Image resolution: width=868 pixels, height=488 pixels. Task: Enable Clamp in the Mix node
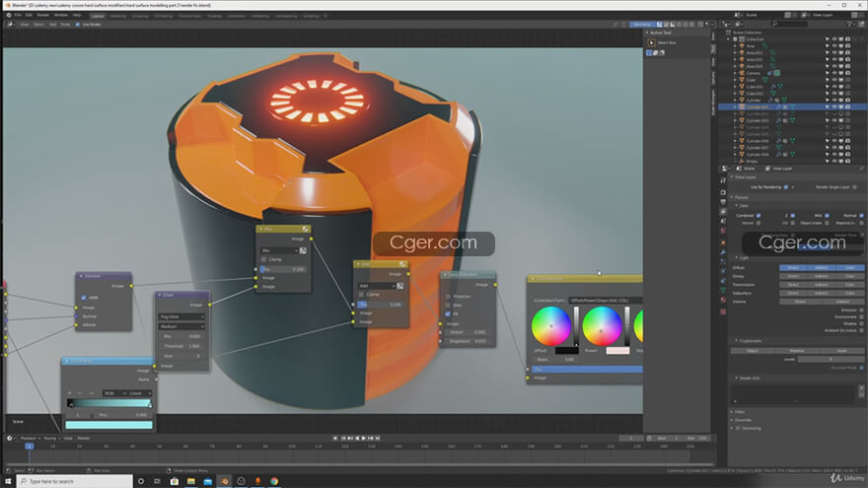[x=264, y=259]
